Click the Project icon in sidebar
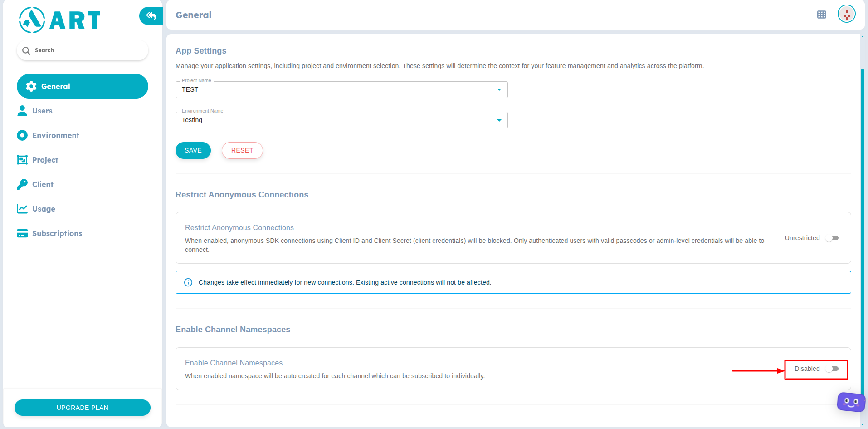 (22, 160)
